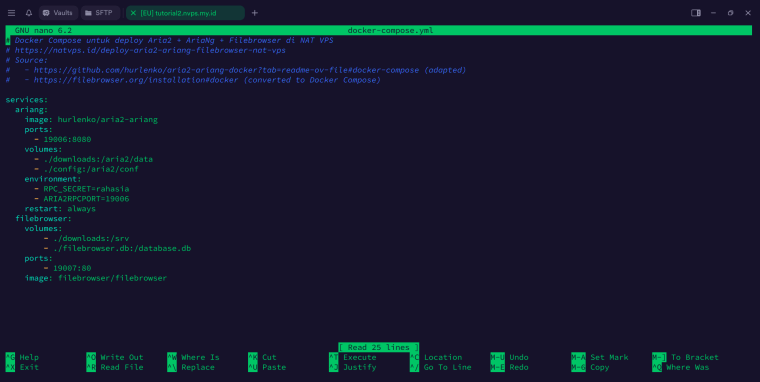Toggle the side panel layout icon
The height and width of the screenshot is (382, 760).
coord(696,13)
